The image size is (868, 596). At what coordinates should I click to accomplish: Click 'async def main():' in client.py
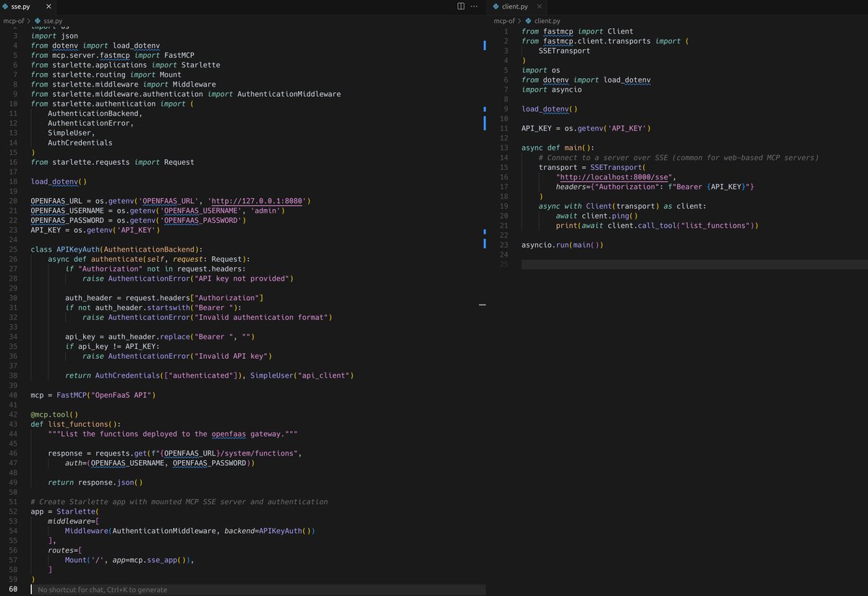558,148
